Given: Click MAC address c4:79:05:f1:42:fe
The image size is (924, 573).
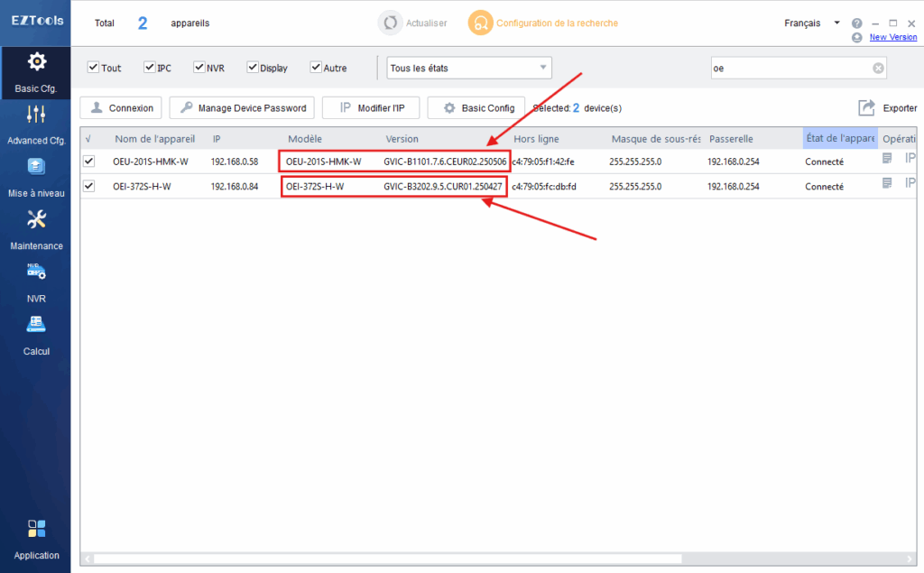Looking at the screenshot, I should click(542, 162).
